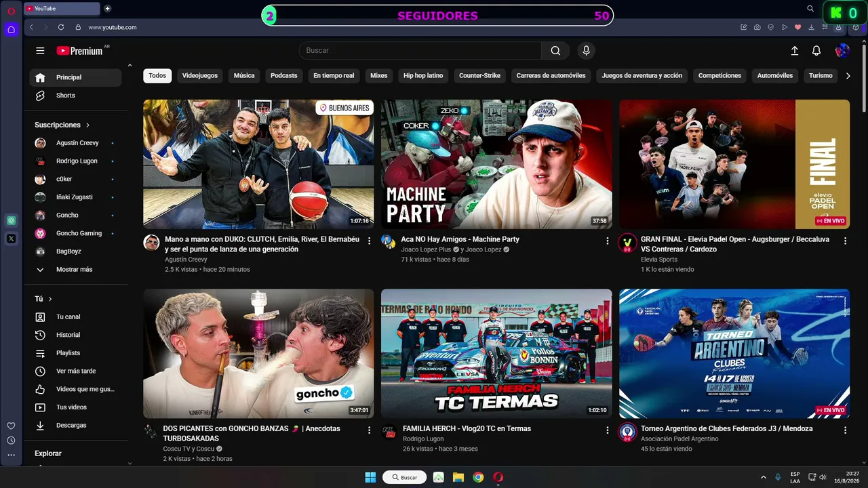
Task: Open Descargas in the sidebar
Action: pos(75,426)
